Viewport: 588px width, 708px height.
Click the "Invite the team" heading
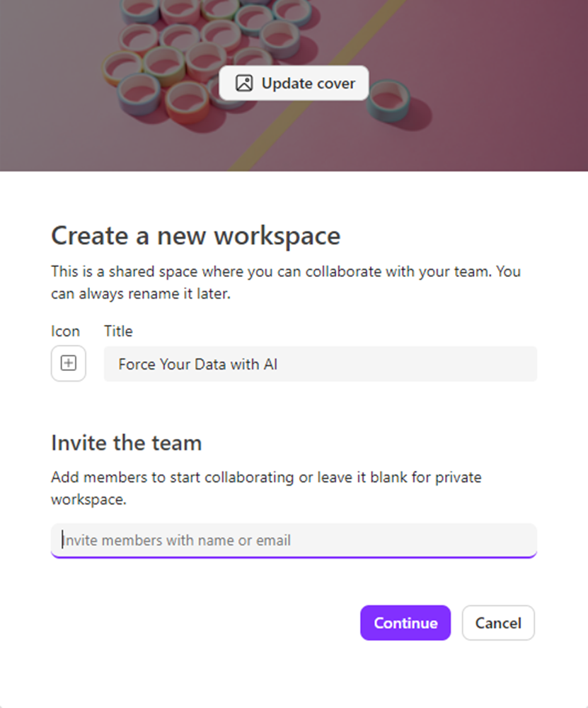click(127, 443)
